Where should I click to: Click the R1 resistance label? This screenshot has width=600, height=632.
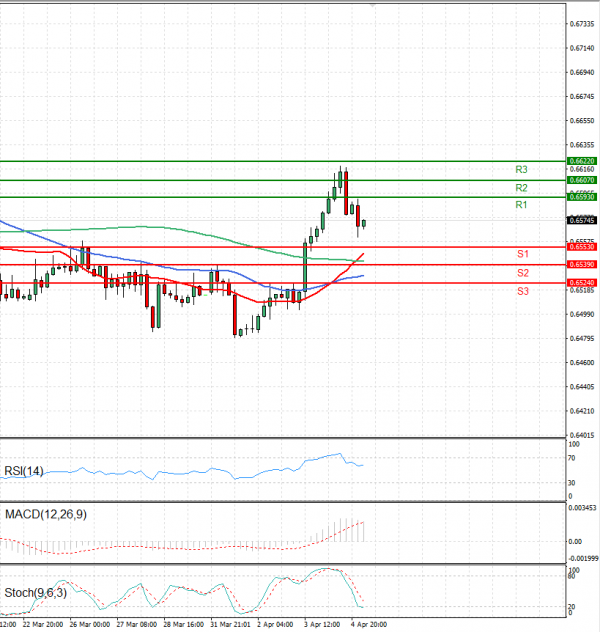[522, 205]
